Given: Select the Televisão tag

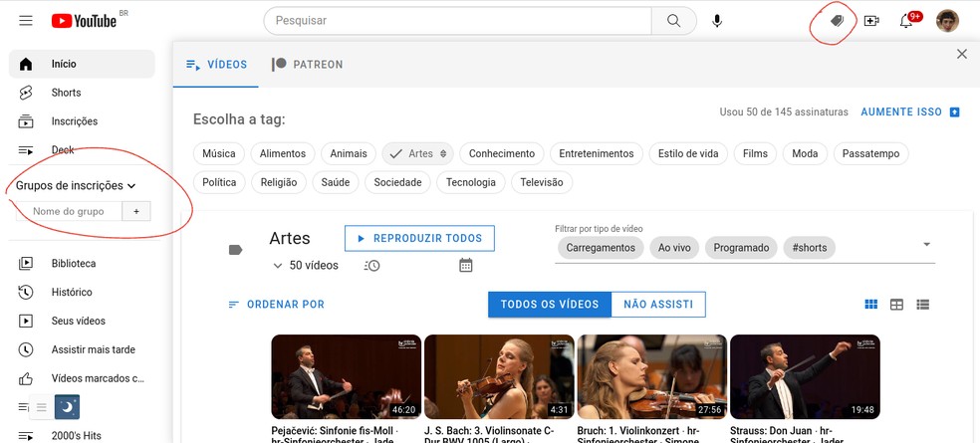Looking at the screenshot, I should coord(542,182).
